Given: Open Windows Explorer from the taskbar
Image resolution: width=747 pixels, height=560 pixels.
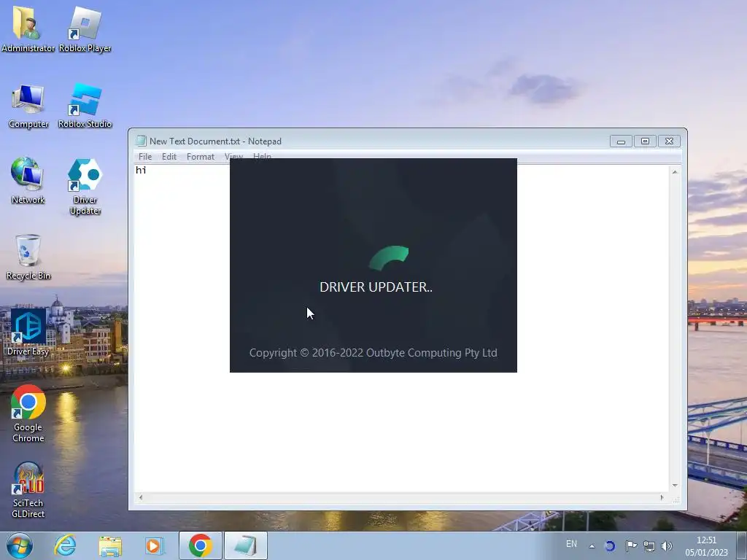Looking at the screenshot, I should [x=110, y=545].
